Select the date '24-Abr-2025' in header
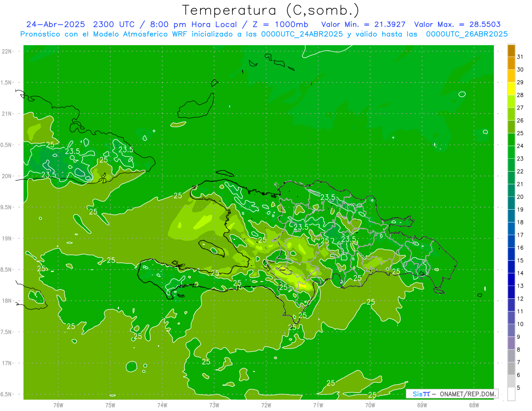 (x=55, y=24)
